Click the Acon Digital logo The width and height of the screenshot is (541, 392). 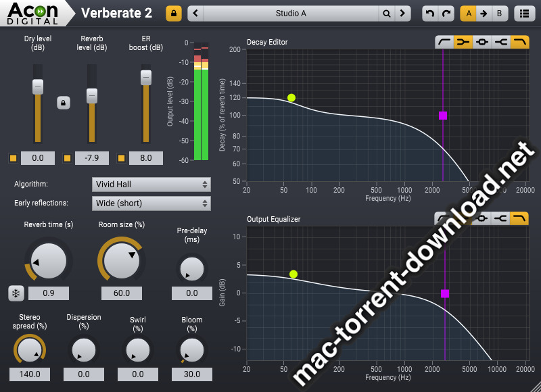coord(32,14)
